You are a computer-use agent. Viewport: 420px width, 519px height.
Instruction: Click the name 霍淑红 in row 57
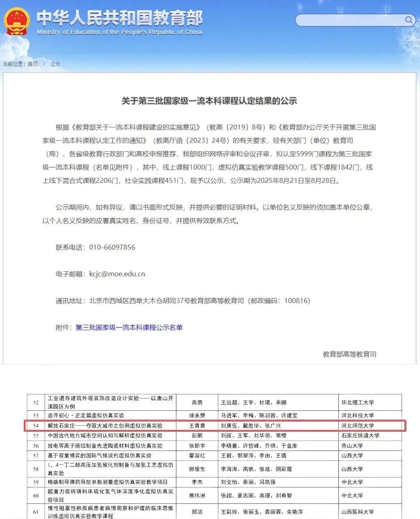tap(197, 455)
